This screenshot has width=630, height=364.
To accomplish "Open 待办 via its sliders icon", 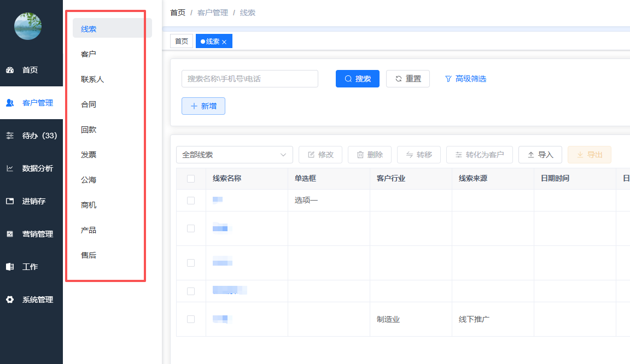I will click(x=10, y=136).
